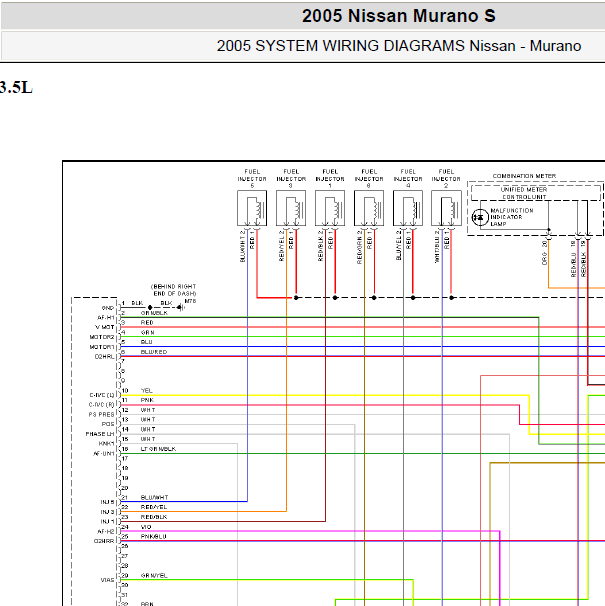Viewport: 605px width, 606px height.
Task: Click the 'BLU' wire label at pin 5
Action: [147, 342]
